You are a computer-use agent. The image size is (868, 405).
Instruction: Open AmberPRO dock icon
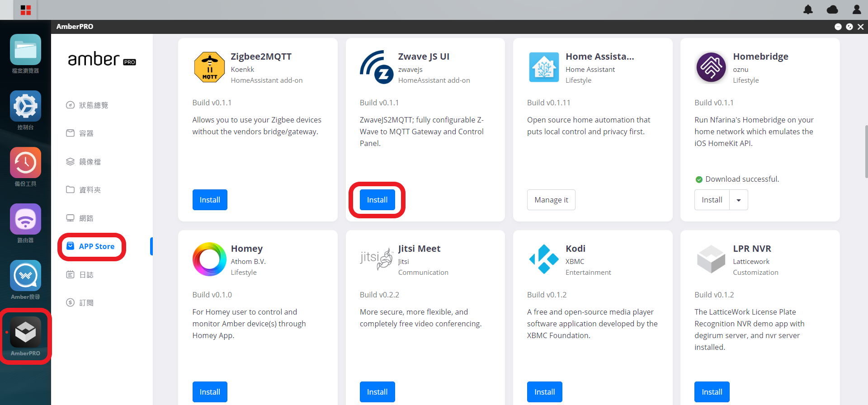pos(25,332)
